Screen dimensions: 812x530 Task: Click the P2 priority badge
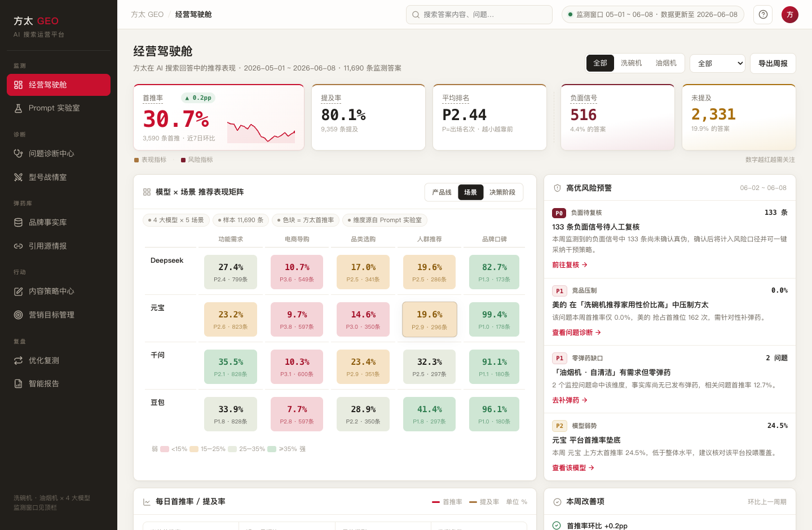[559, 426]
